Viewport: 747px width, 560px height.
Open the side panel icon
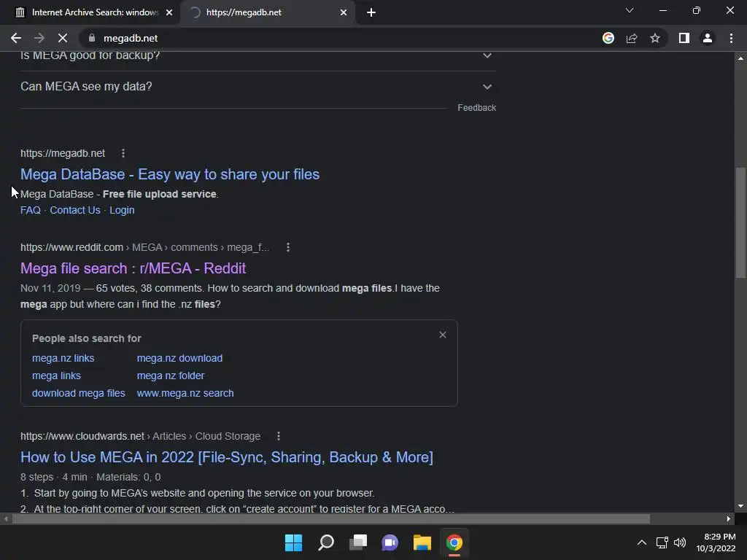coord(684,38)
